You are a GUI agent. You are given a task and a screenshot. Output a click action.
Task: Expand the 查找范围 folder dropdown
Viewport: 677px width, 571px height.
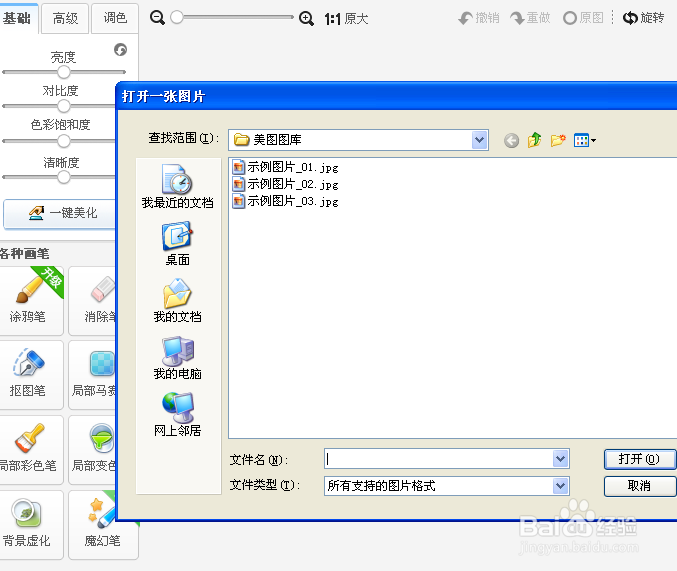(479, 140)
